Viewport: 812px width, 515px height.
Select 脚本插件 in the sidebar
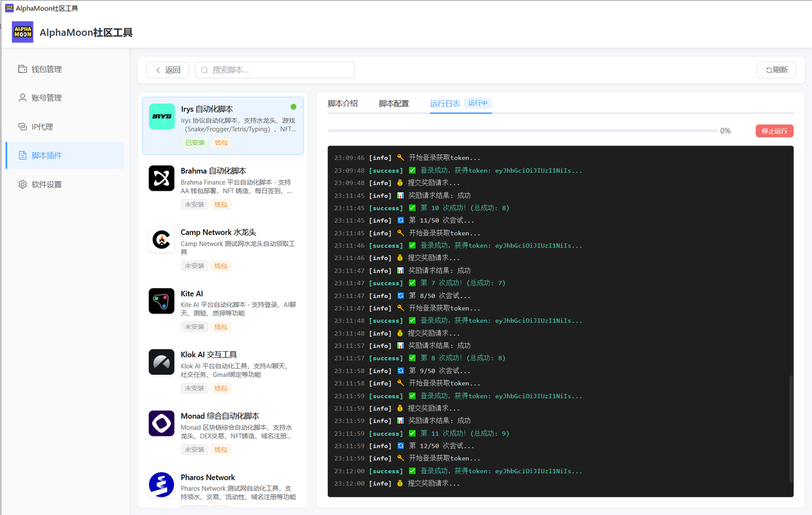(x=65, y=156)
